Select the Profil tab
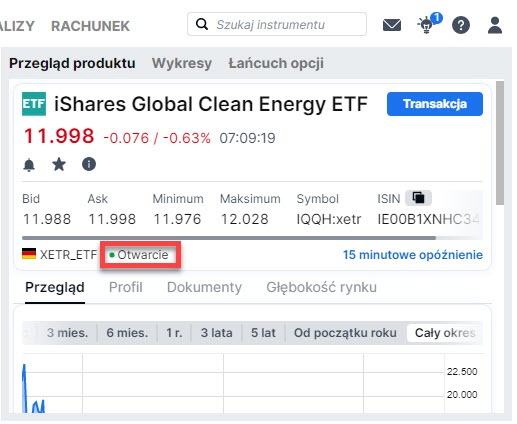Screen dimensions: 517x424 click(x=126, y=287)
